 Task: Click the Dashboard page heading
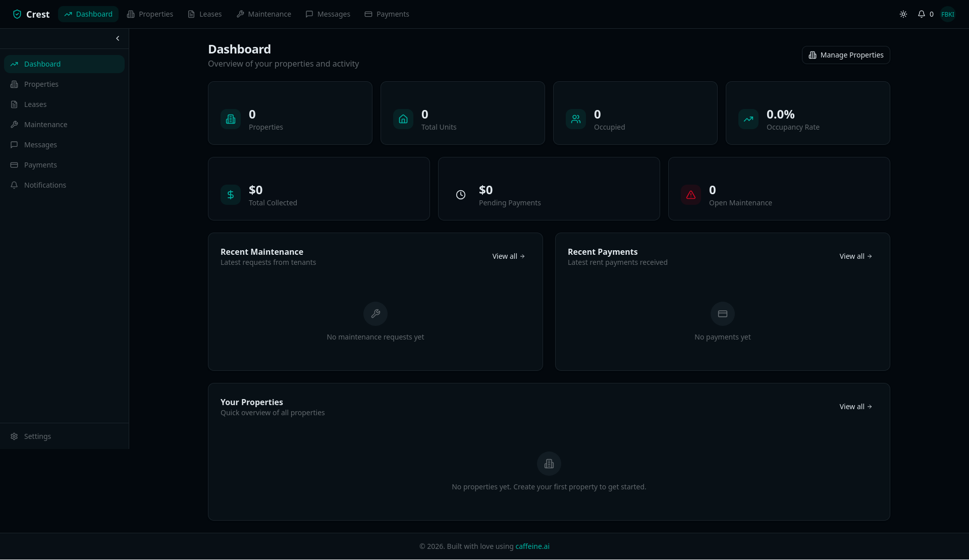pyautogui.click(x=240, y=49)
